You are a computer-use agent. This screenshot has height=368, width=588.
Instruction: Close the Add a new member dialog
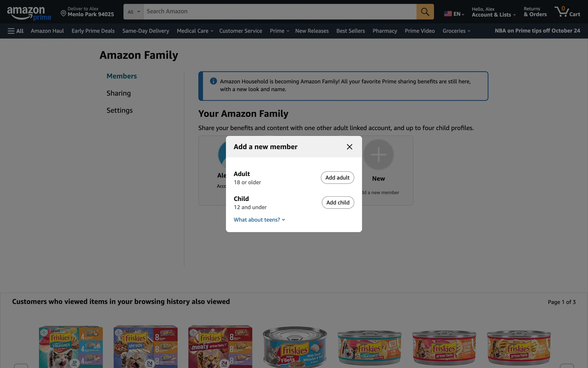click(349, 147)
